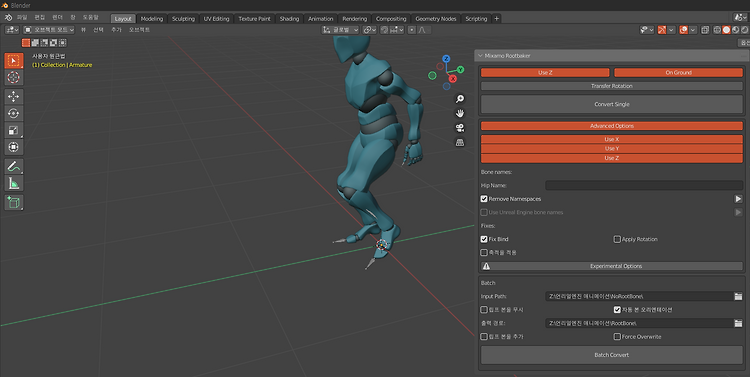Enable Apply Rotation checkbox
This screenshot has height=377, width=750.
click(617, 239)
